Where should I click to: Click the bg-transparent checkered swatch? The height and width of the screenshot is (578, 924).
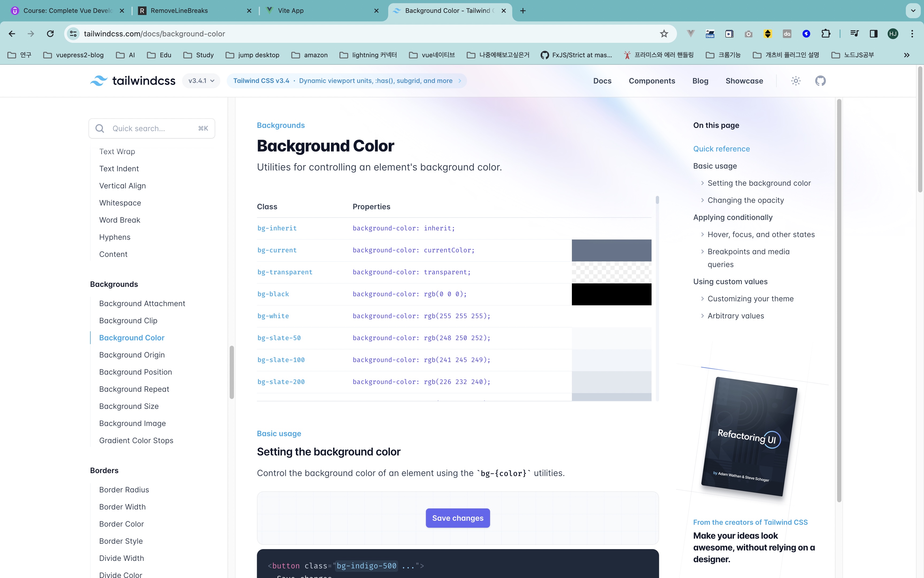point(611,272)
